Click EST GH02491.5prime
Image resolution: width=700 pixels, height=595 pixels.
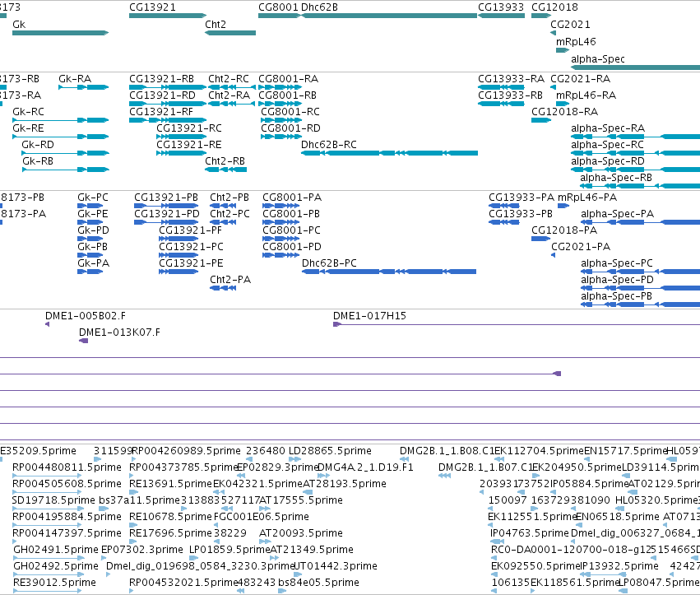[49, 558]
